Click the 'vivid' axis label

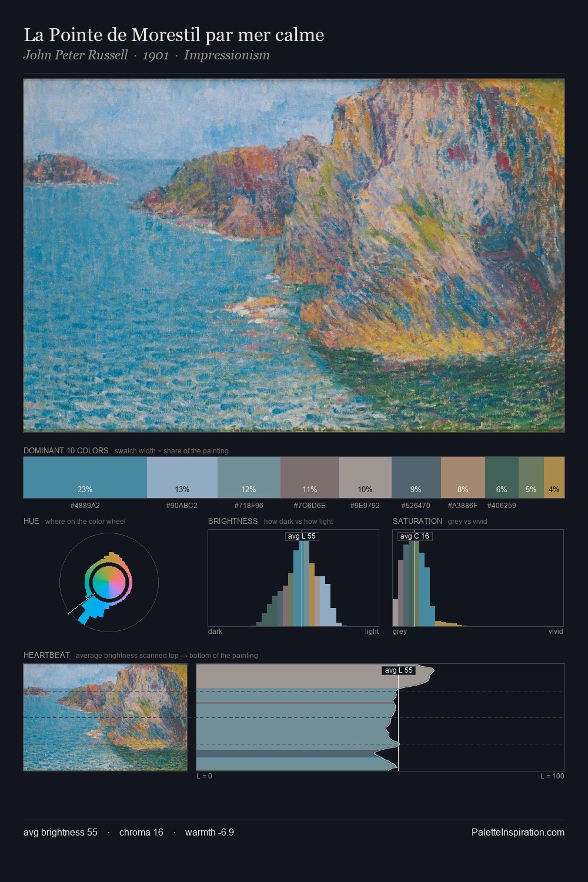point(556,632)
